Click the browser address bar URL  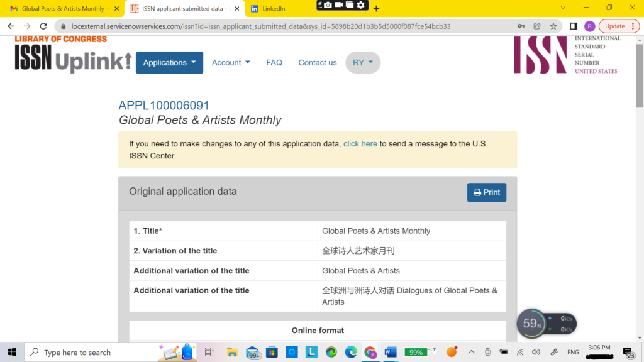coord(261,26)
